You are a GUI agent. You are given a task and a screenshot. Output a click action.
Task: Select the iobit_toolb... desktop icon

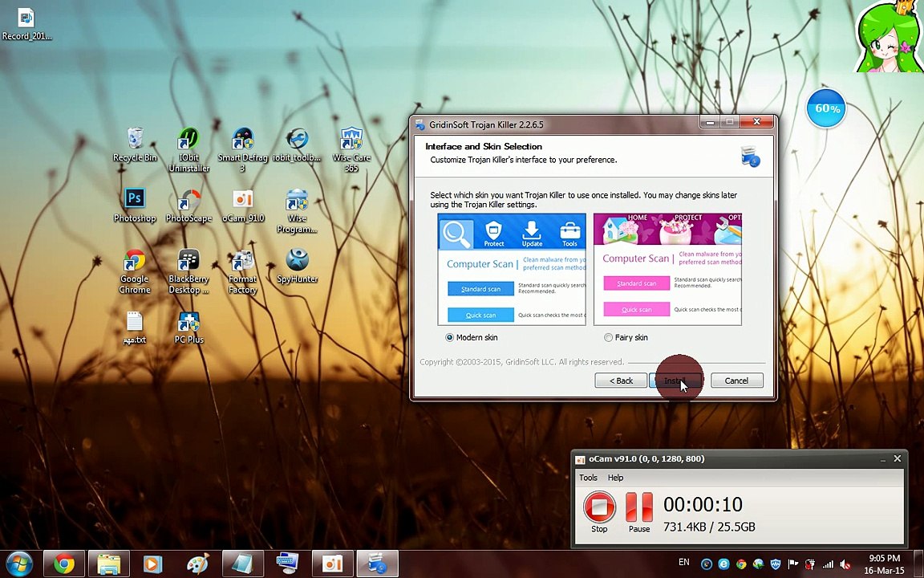tap(297, 144)
